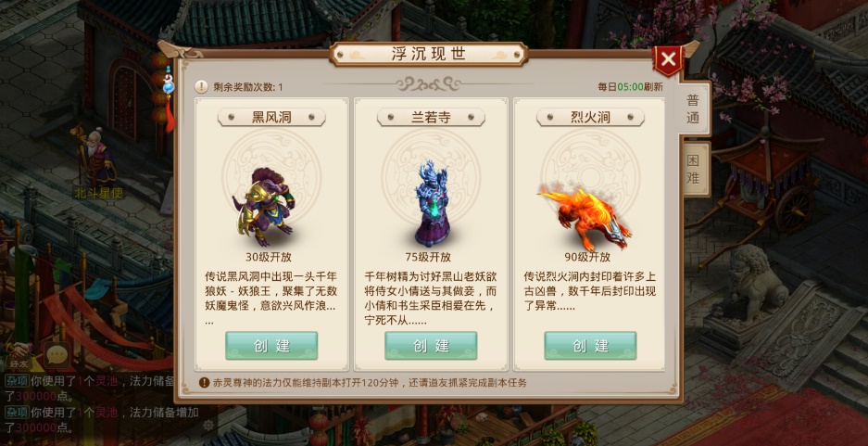Viewport: 868px width, 446px height.
Task: Switch to the 困难 difficulty tab
Action: tap(694, 169)
